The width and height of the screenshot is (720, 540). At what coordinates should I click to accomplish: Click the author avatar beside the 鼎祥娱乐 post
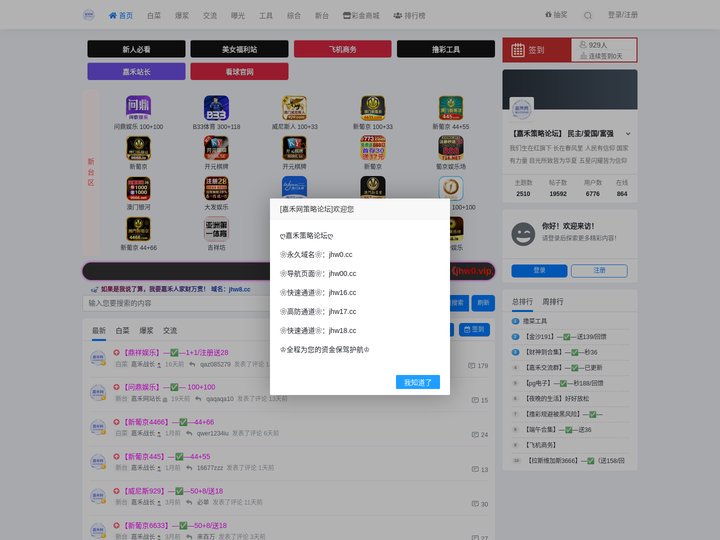(98, 358)
